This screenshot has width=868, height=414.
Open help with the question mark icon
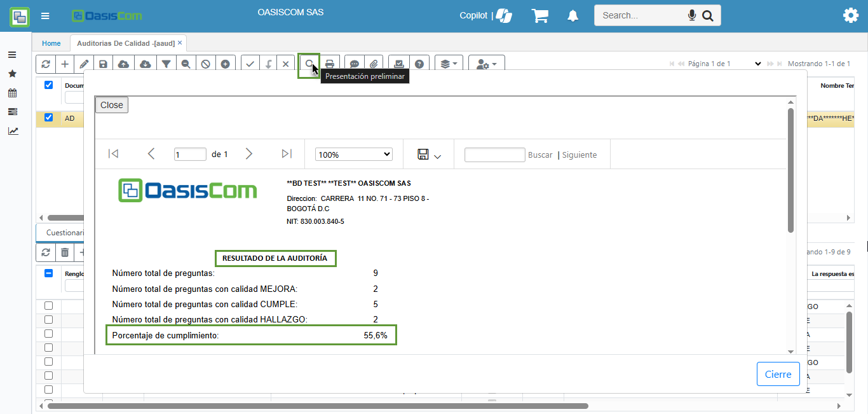point(419,64)
